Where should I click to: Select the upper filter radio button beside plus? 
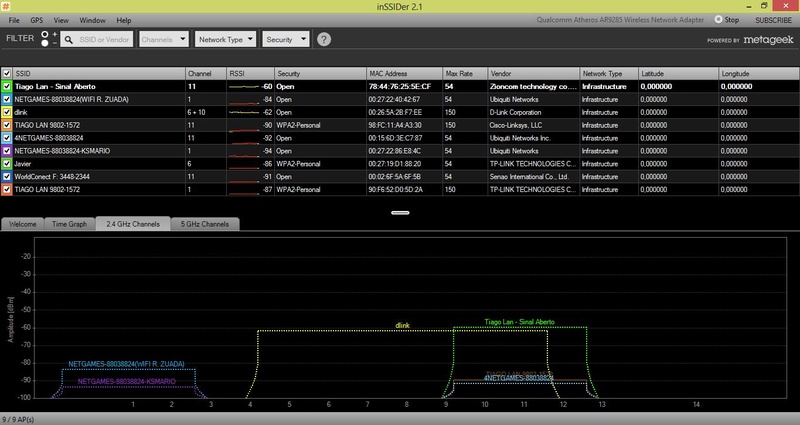click(45, 35)
